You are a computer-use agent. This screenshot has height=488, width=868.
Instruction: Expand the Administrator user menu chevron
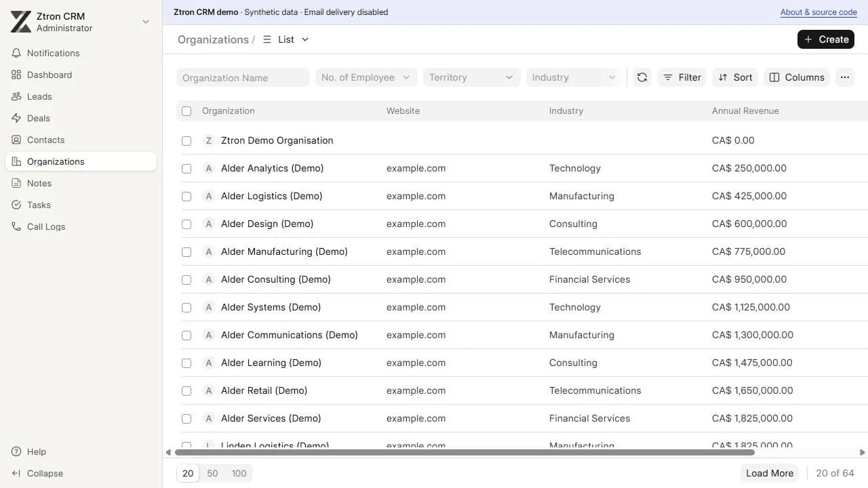point(145,22)
